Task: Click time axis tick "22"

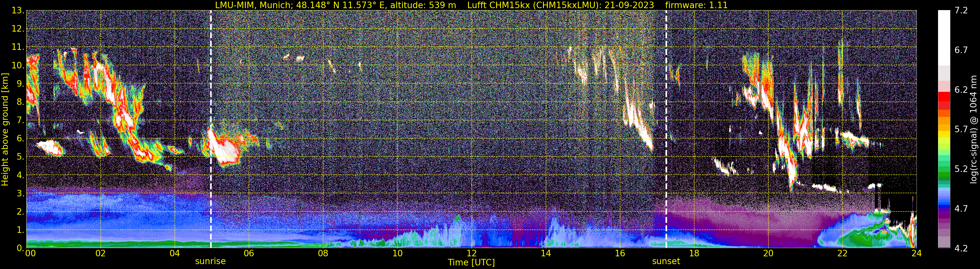Action: [x=842, y=254]
